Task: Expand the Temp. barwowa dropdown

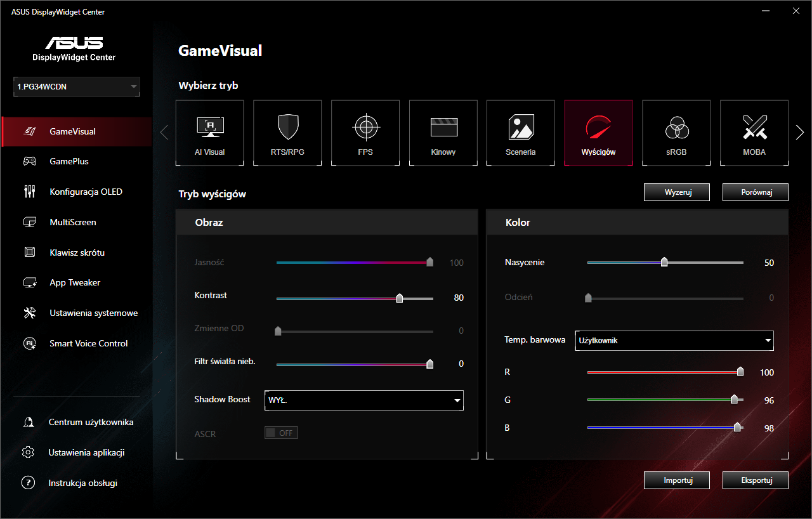Action: [x=674, y=341]
